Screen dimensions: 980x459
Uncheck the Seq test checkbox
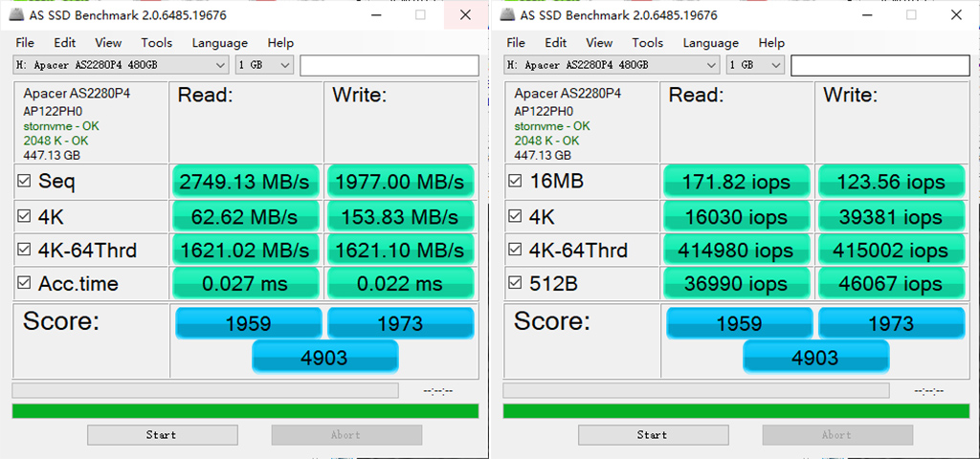click(24, 182)
